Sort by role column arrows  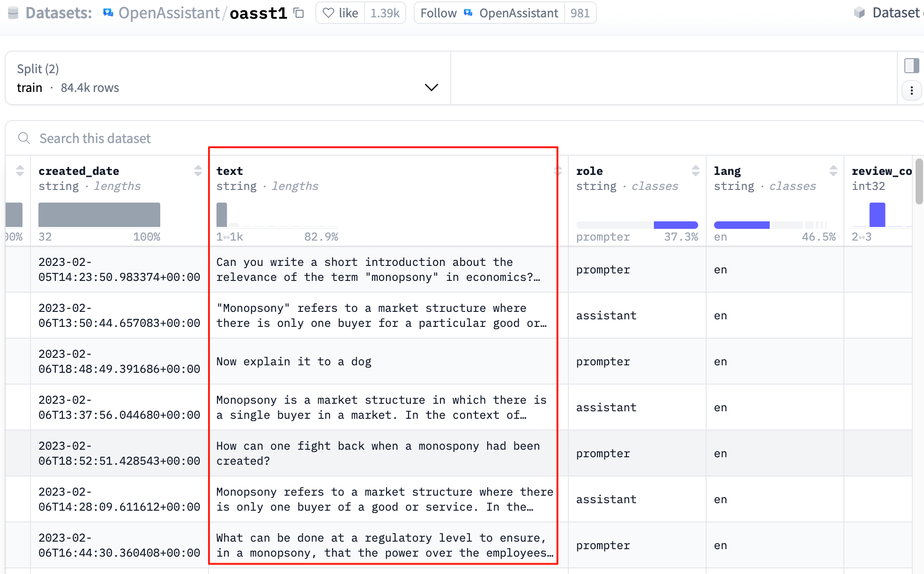[696, 171]
